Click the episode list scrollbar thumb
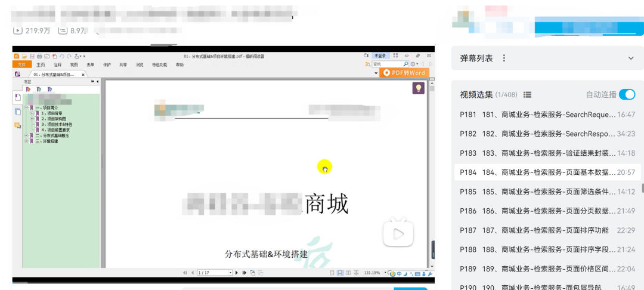Viewport: 644px width, 290px height. [643, 189]
